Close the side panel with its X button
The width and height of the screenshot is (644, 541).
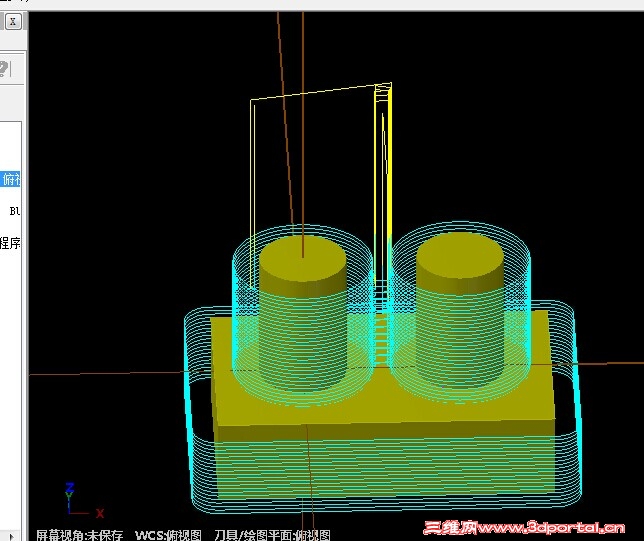tap(13, 21)
